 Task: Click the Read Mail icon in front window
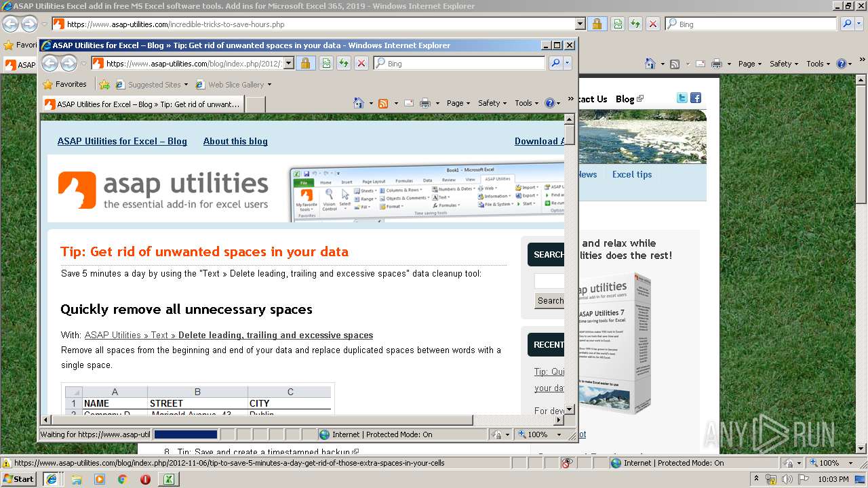pos(409,103)
